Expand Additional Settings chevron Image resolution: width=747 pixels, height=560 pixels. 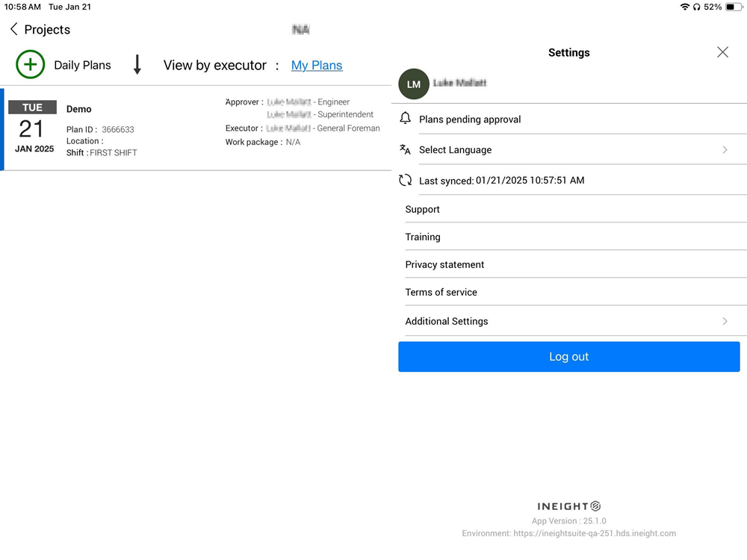[725, 321]
